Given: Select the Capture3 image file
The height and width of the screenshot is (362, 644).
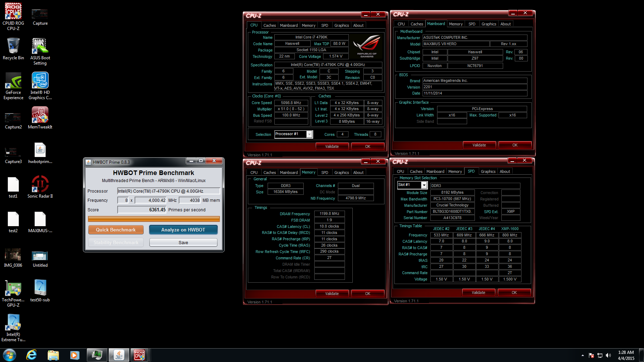Looking at the screenshot, I should click(13, 155).
